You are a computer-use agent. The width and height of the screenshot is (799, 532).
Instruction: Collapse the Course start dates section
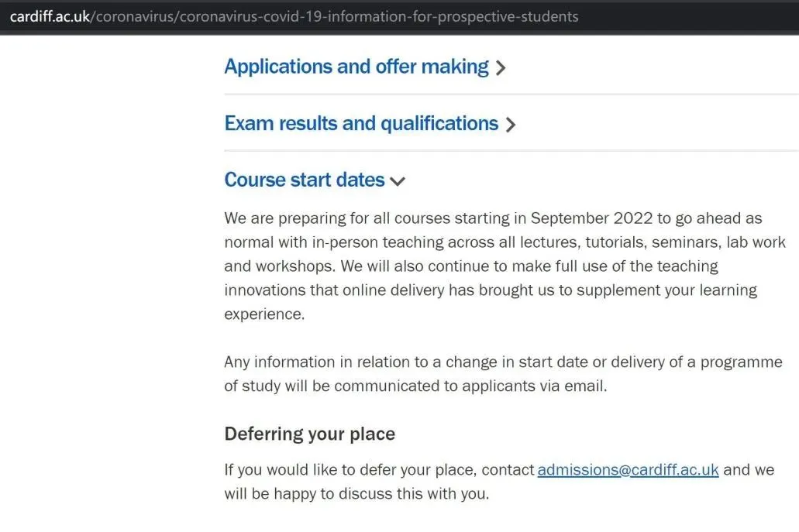304,180
